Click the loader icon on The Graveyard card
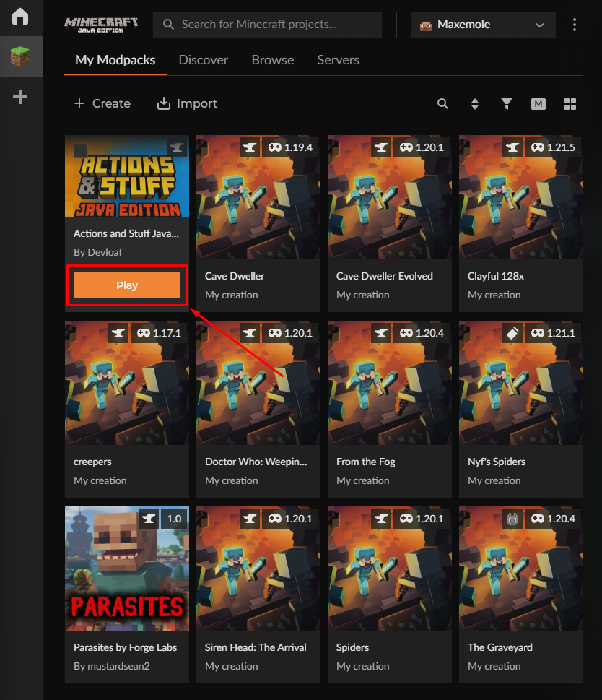The image size is (602, 700). (512, 519)
